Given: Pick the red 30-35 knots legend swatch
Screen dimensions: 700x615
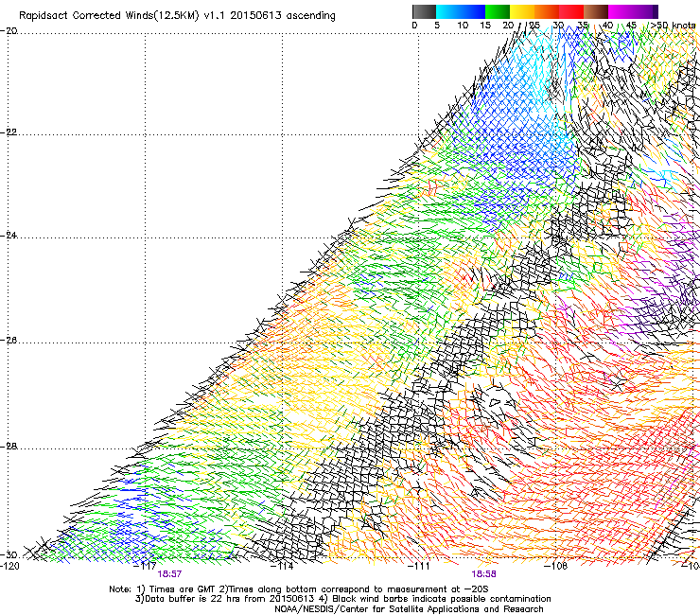Looking at the screenshot, I should click(571, 11).
